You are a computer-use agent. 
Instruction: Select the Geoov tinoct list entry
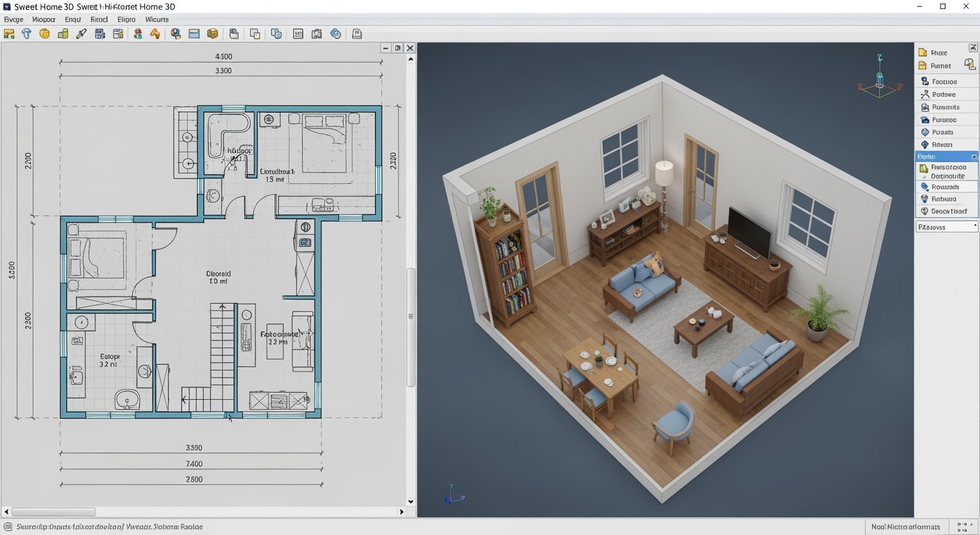pyautogui.click(x=947, y=211)
